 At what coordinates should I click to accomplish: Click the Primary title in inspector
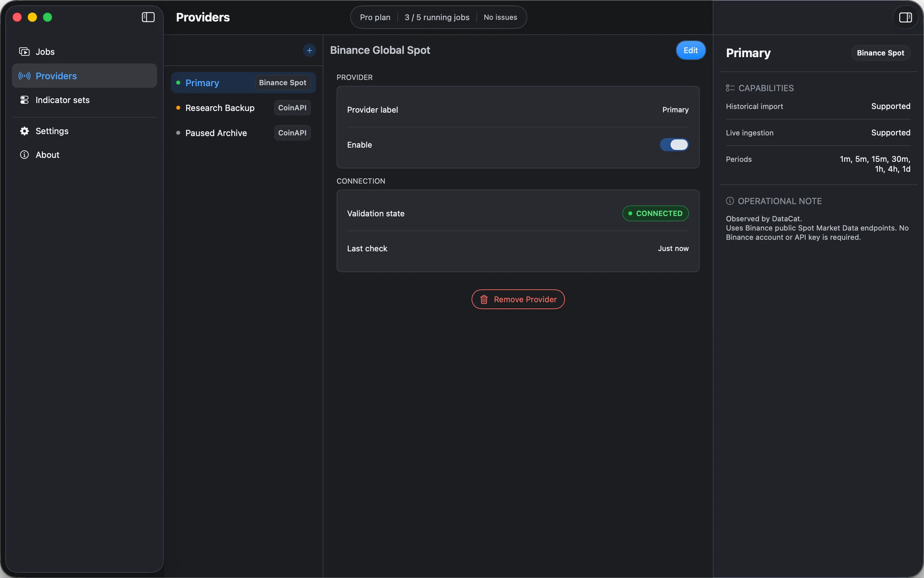click(748, 53)
